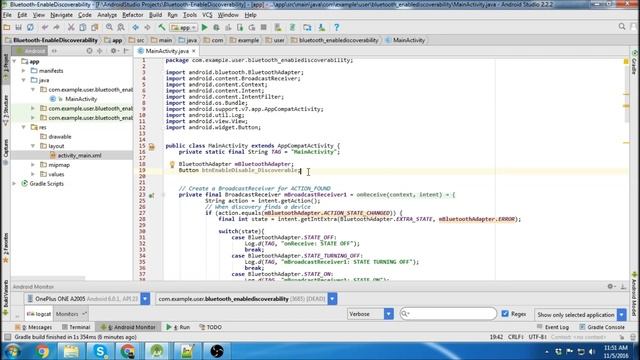Open the OnePlus ONE A2005 device dropdown

tap(145, 299)
